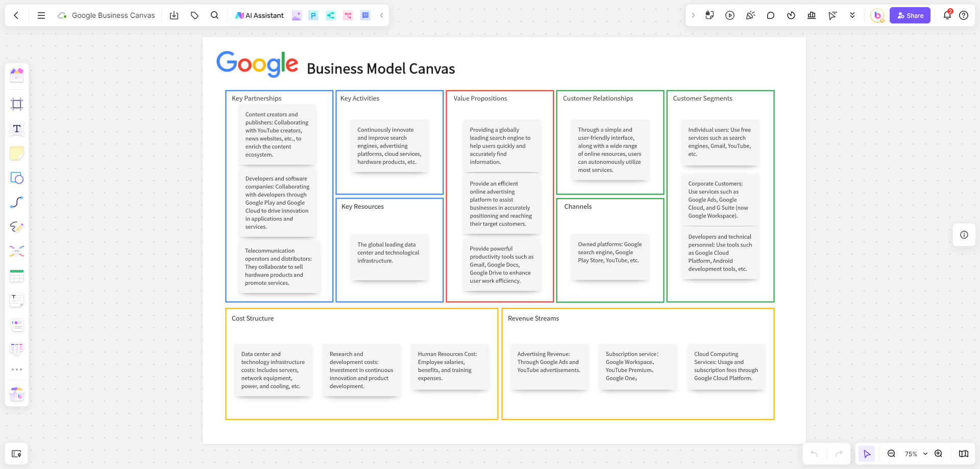Open the templates library icon
Image resolution: width=980 pixels, height=469 pixels.
pyautogui.click(x=17, y=75)
